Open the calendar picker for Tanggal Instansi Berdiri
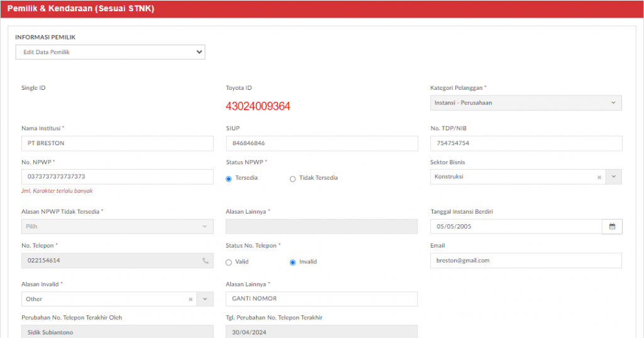This screenshot has height=338, width=644. [x=612, y=226]
